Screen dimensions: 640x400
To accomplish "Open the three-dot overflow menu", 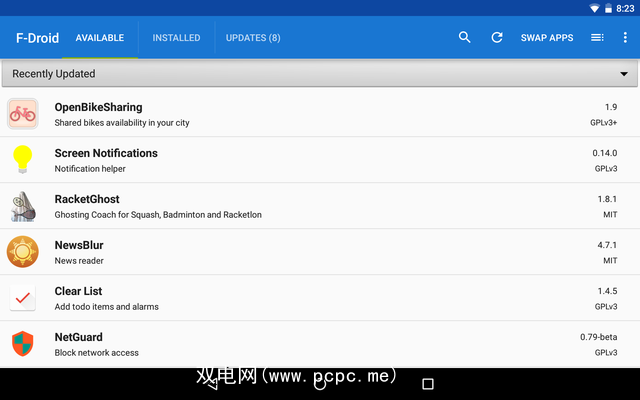I will pyautogui.click(x=625, y=38).
